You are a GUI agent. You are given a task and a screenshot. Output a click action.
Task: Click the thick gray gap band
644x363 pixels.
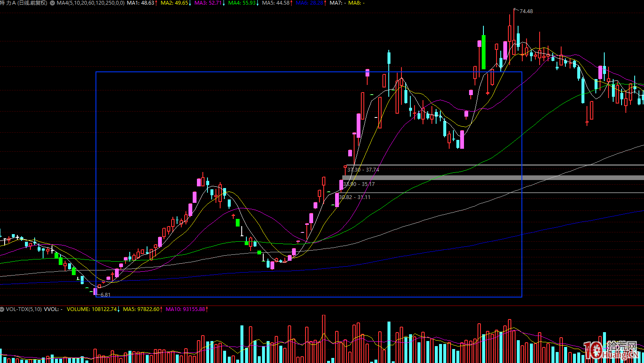(549, 178)
